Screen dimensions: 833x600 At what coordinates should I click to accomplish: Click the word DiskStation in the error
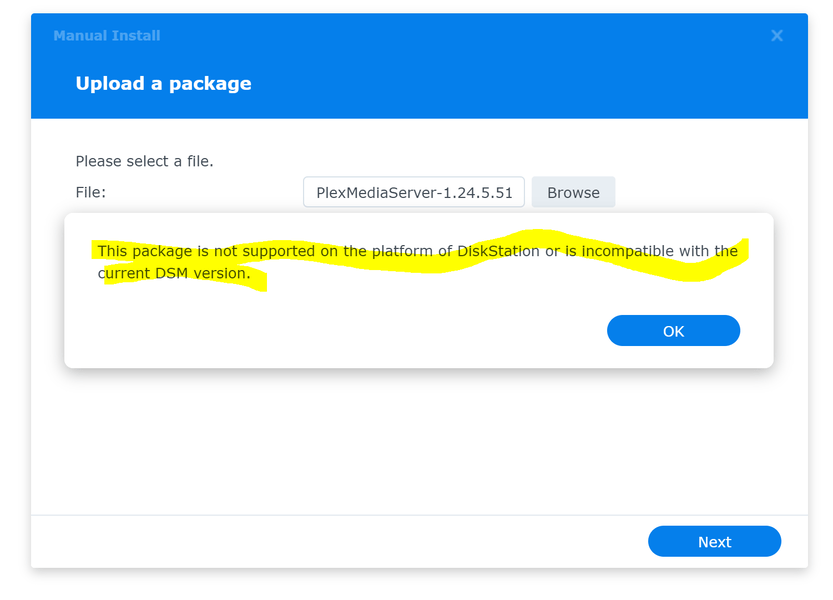point(498,251)
